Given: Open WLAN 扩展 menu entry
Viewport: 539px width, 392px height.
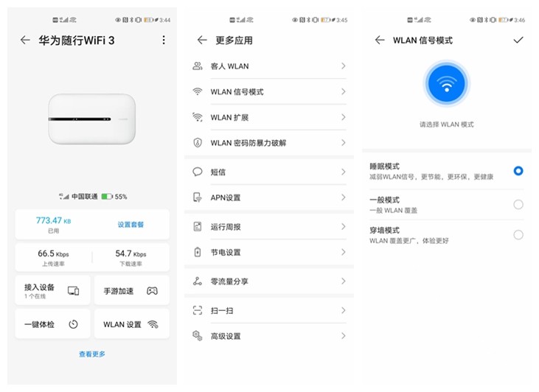Looking at the screenshot, I should [x=269, y=117].
